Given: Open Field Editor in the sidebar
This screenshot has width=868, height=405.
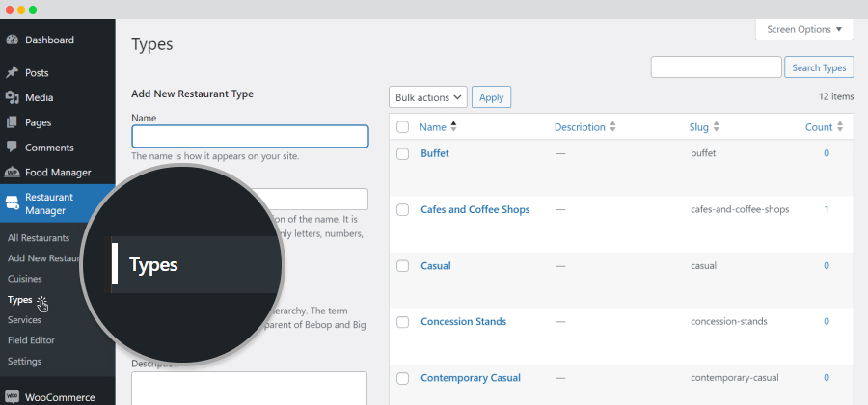Looking at the screenshot, I should pos(31,340).
